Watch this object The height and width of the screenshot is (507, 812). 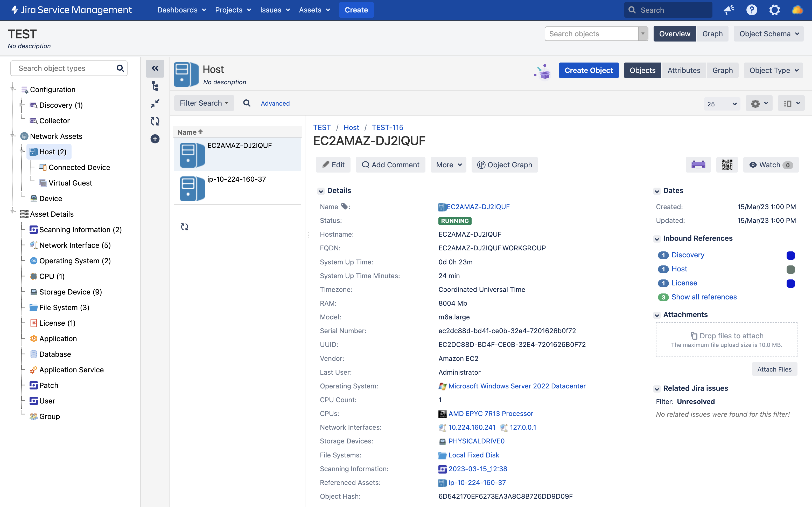point(771,165)
